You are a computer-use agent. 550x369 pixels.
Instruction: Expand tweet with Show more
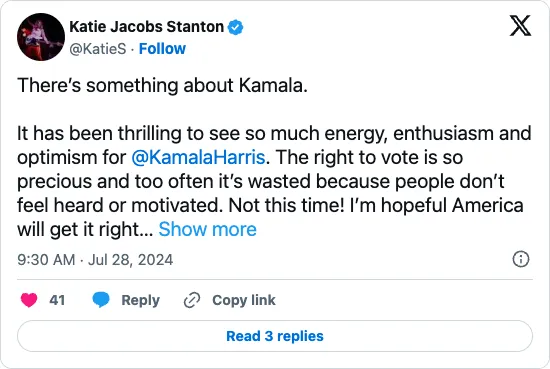207,229
